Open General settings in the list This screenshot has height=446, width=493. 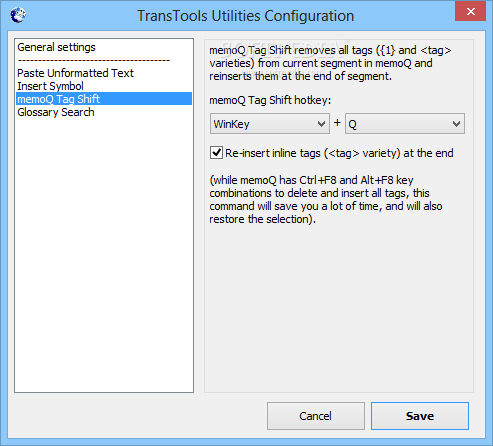[56, 47]
